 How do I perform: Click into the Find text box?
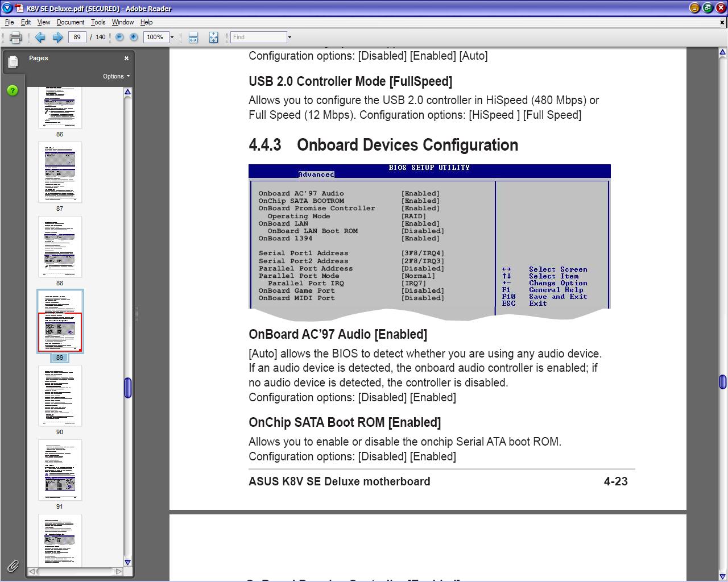click(259, 37)
